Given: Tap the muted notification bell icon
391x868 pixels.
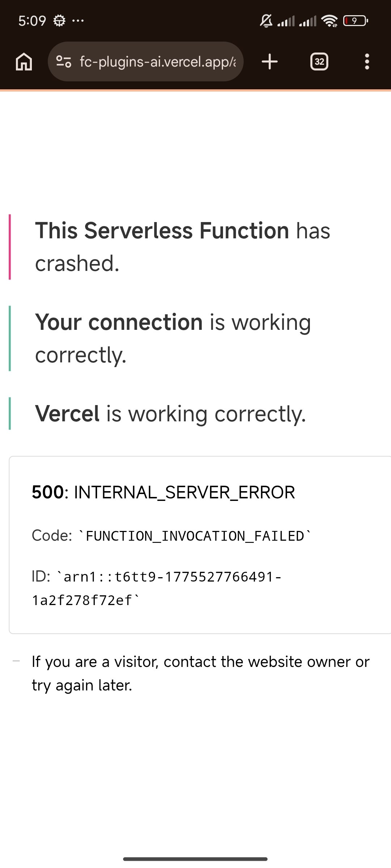Looking at the screenshot, I should 266,21.
